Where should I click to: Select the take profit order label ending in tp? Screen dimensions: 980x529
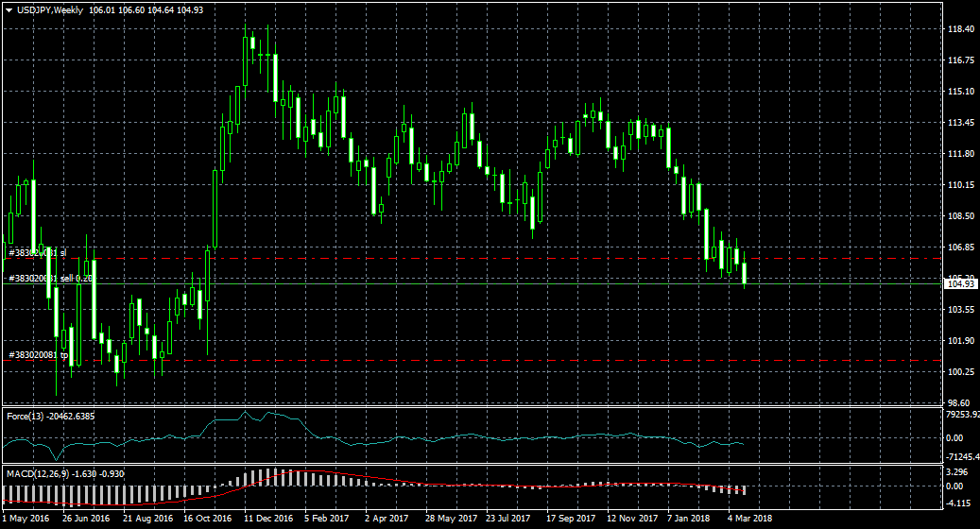tap(39, 355)
